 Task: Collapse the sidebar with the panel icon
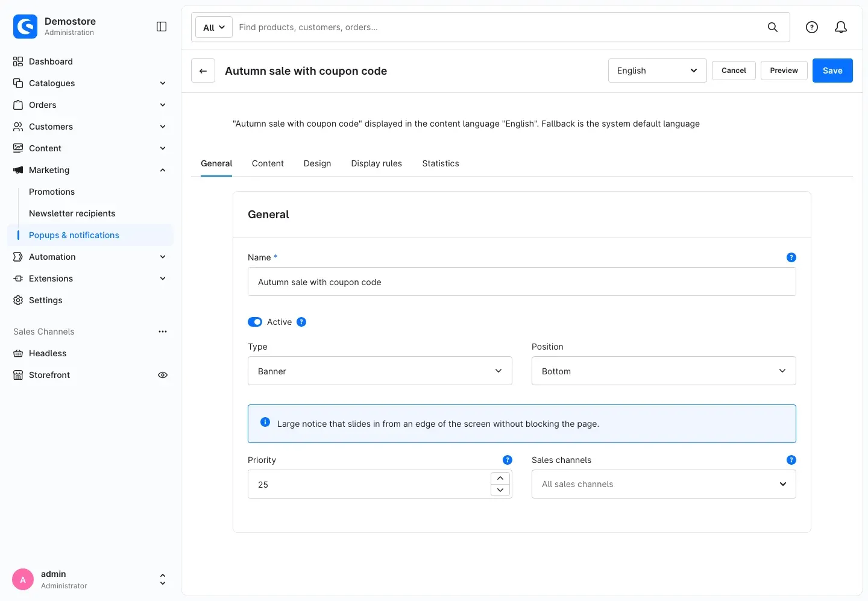pyautogui.click(x=162, y=27)
